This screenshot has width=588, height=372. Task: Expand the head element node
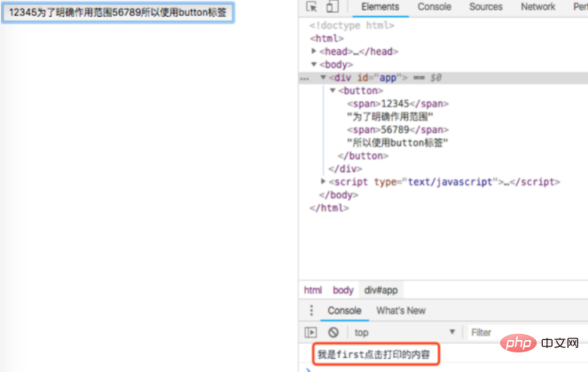click(314, 51)
